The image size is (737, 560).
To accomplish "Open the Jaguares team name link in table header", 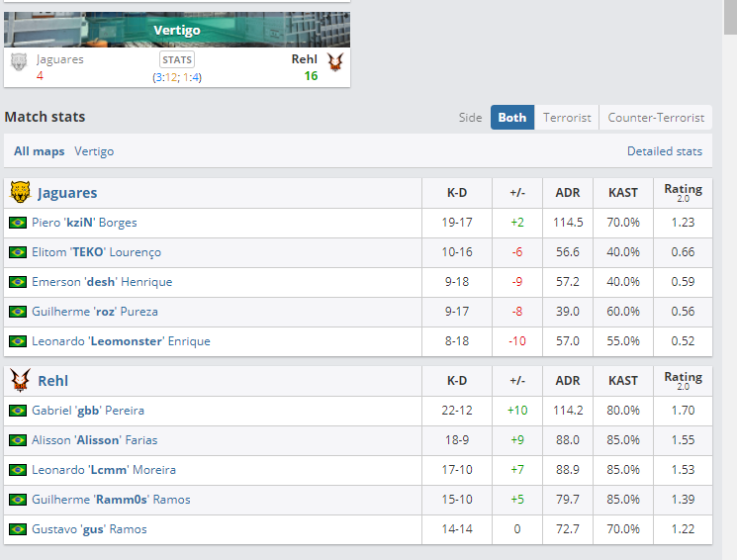I will [67, 192].
